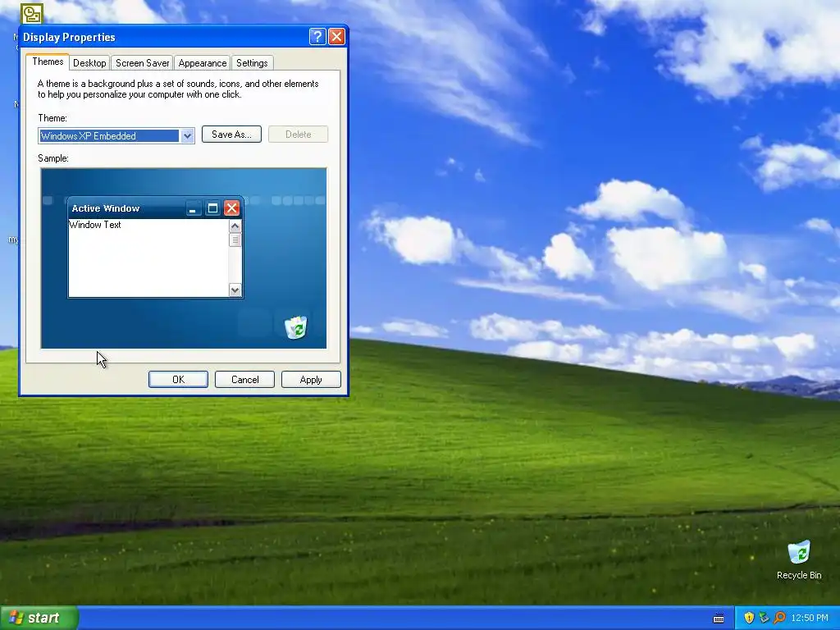Click the sample window's scroll down arrow
This screenshot has width=840, height=630.
[x=235, y=290]
